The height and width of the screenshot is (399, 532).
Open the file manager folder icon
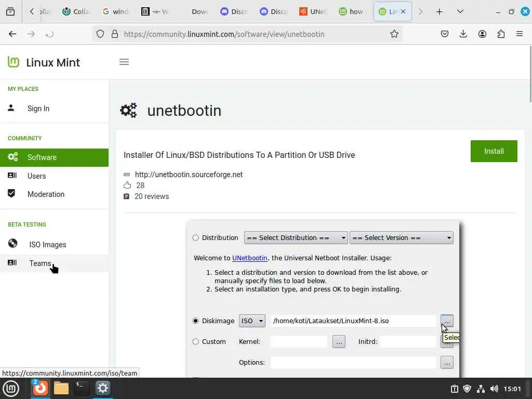(61, 388)
